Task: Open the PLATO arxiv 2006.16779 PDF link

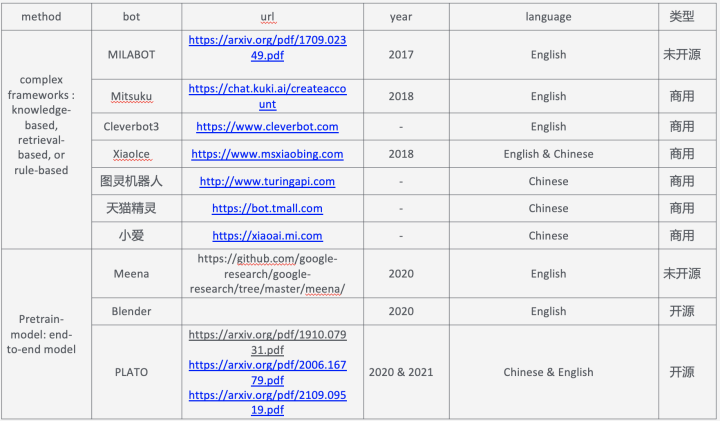Action: [x=267, y=372]
